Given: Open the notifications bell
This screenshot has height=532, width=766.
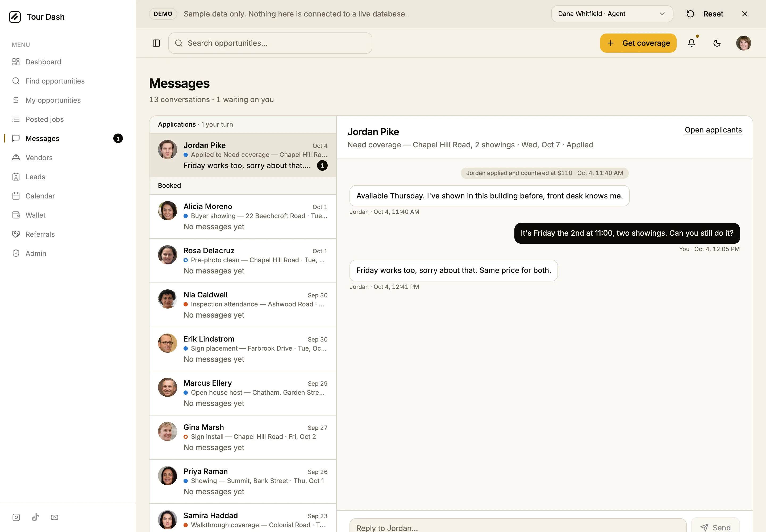Looking at the screenshot, I should point(692,43).
